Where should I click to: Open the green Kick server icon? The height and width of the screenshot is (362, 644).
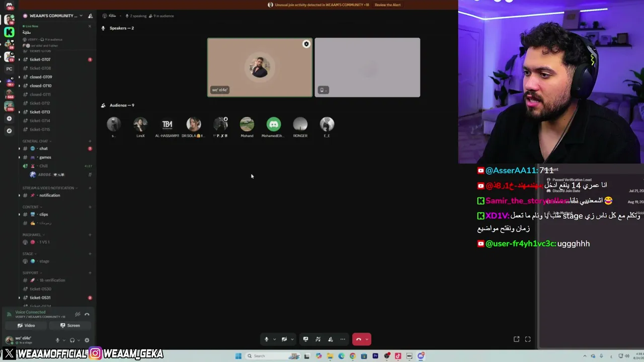(x=9, y=32)
